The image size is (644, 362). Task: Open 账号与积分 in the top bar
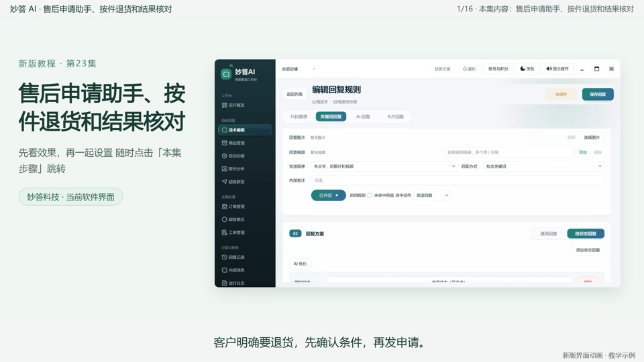click(x=498, y=69)
